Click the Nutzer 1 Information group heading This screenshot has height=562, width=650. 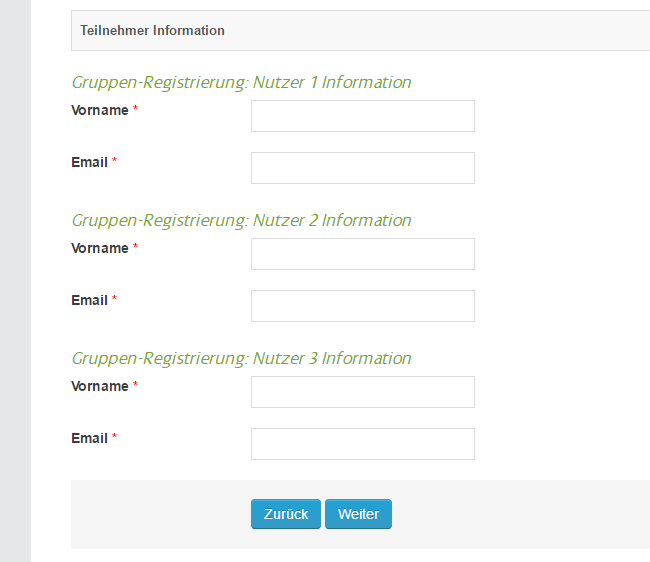241,82
